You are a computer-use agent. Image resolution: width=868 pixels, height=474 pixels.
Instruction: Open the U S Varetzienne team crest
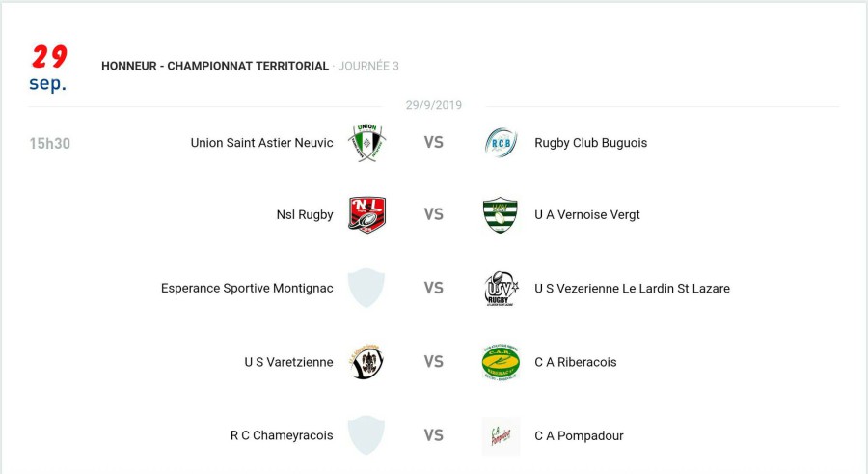(366, 362)
